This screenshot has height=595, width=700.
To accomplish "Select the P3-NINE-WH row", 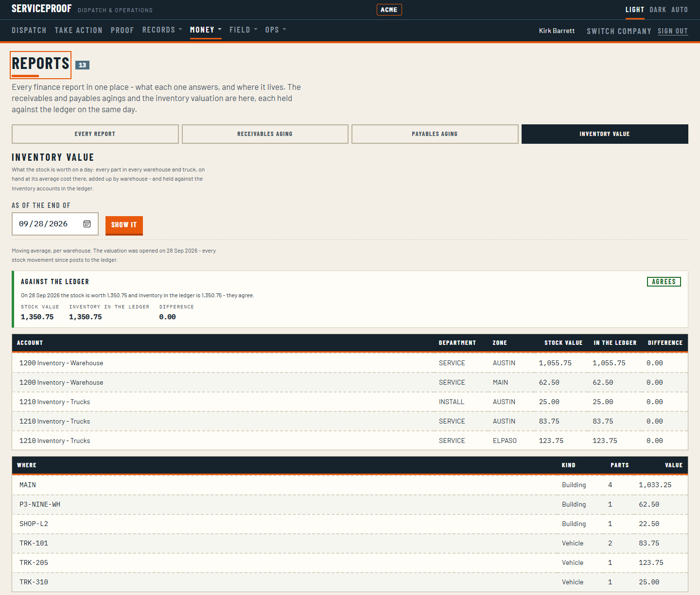I will pos(350,504).
